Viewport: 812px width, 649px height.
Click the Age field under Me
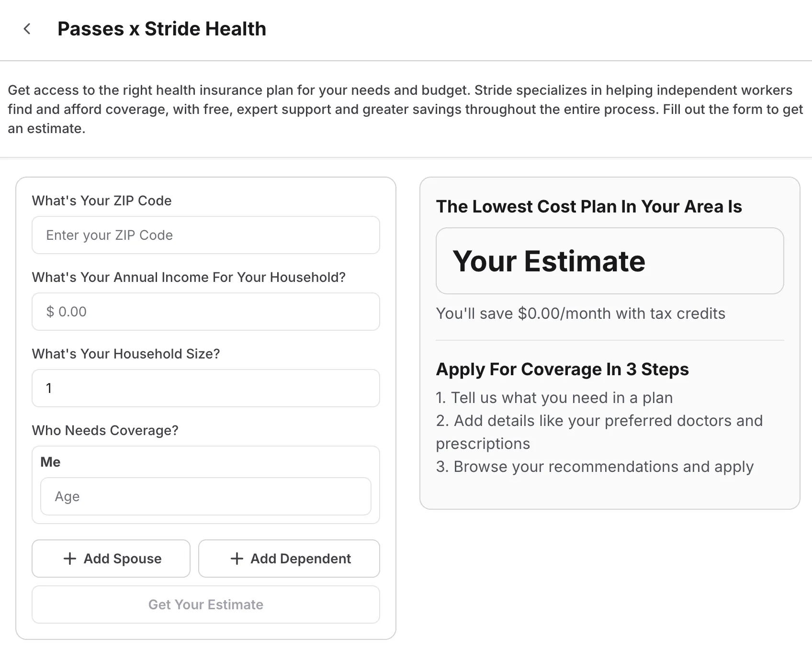tap(205, 496)
